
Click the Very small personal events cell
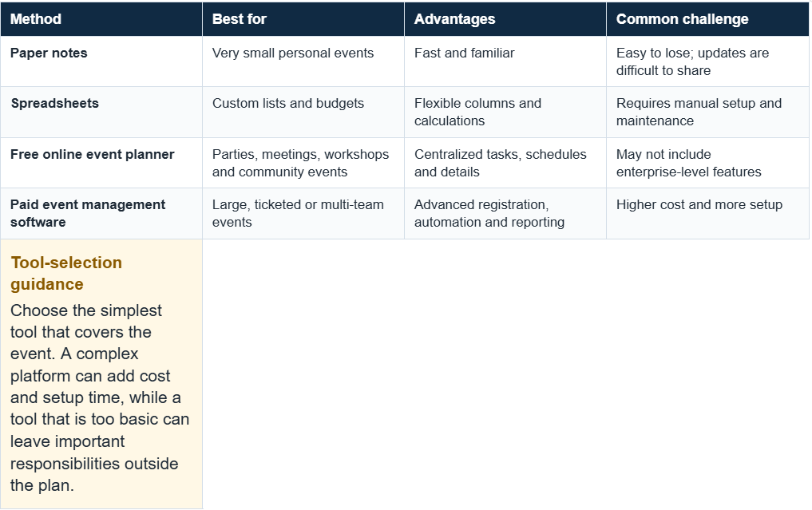pos(303,61)
